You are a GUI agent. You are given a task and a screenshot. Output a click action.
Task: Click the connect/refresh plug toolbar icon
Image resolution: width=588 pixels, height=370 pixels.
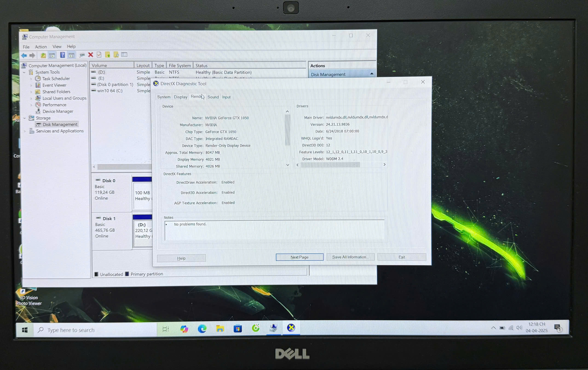point(82,55)
